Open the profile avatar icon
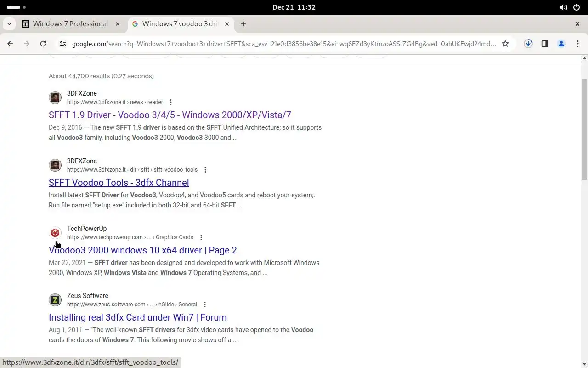588x368 pixels. 561,44
